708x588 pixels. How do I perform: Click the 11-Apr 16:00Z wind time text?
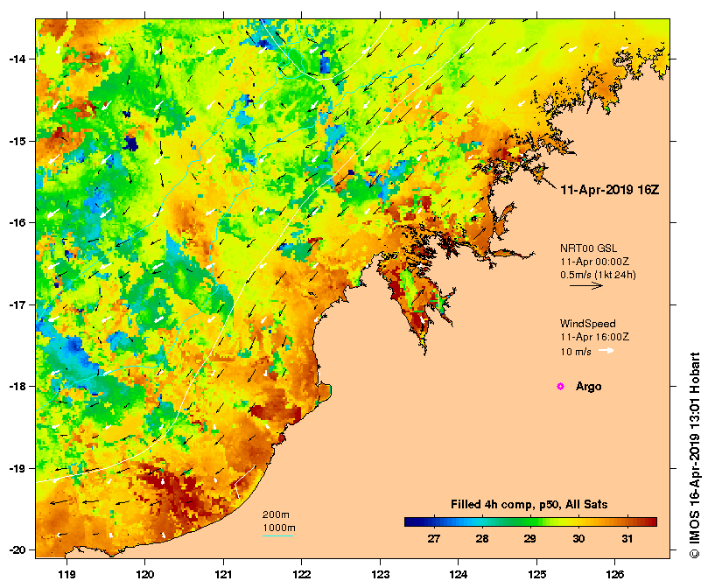pyautogui.click(x=594, y=337)
